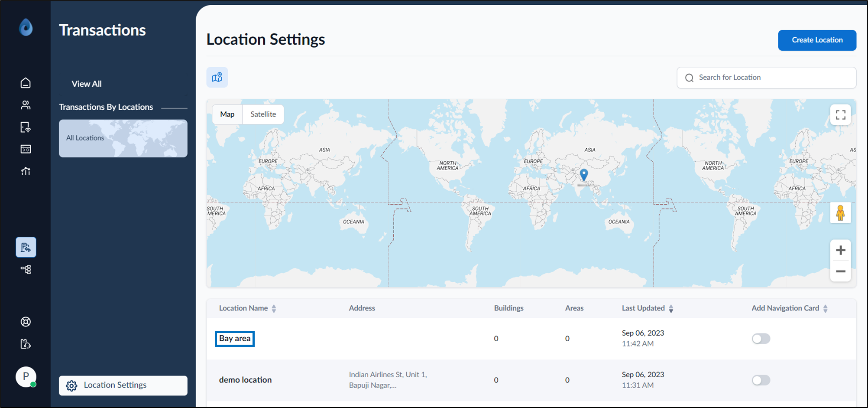Image resolution: width=868 pixels, height=408 pixels.
Task: Enable navigation card for demo location
Action: 761,380
